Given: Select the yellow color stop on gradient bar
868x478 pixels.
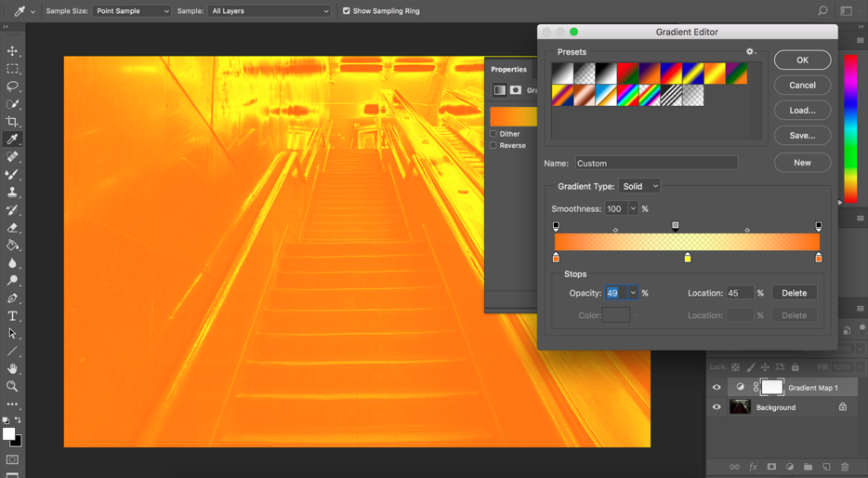Looking at the screenshot, I should coord(688,258).
